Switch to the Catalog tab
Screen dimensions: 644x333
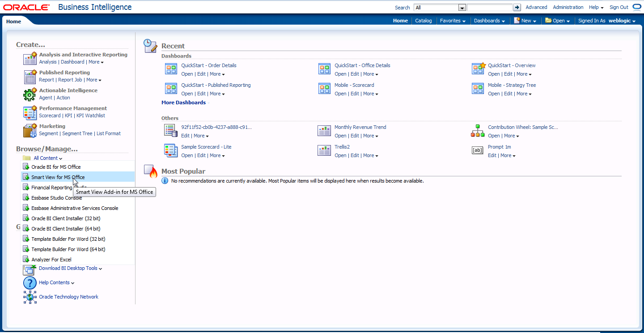click(423, 21)
